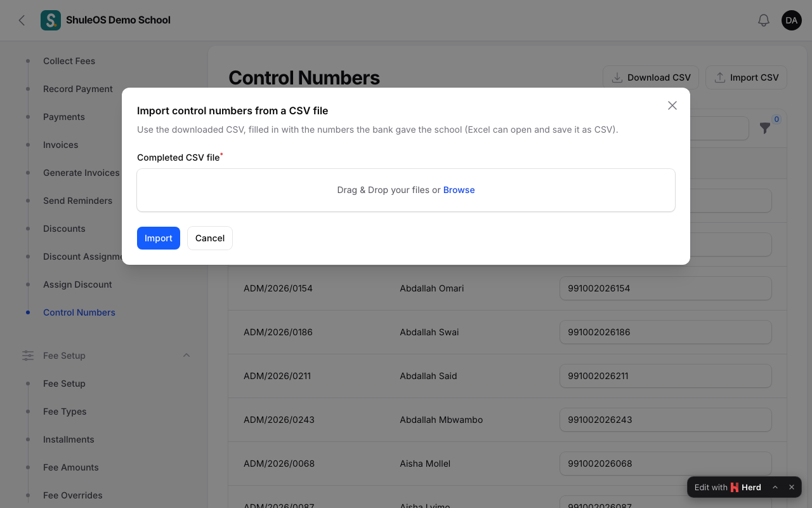The image size is (812, 508).
Task: Click the Import button in the dialog
Action: tap(159, 238)
